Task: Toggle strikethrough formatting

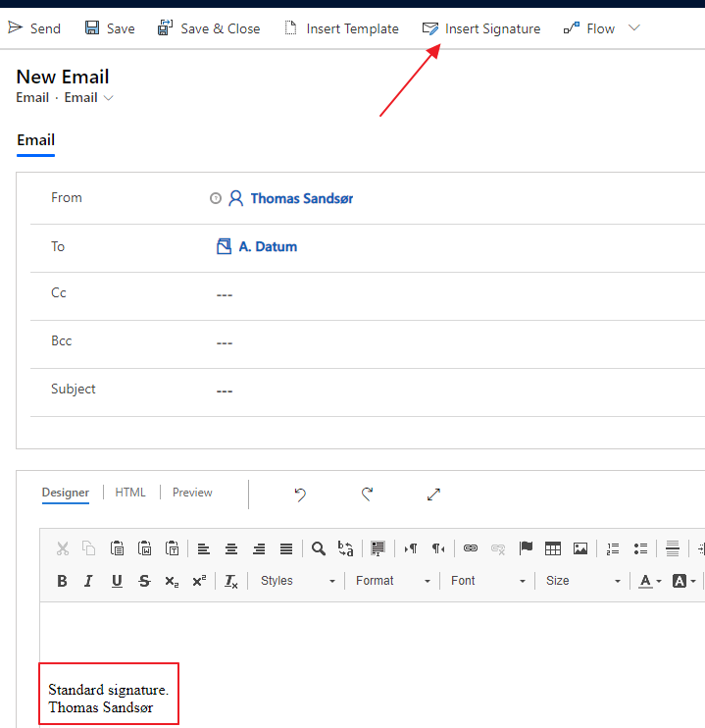Action: click(144, 581)
